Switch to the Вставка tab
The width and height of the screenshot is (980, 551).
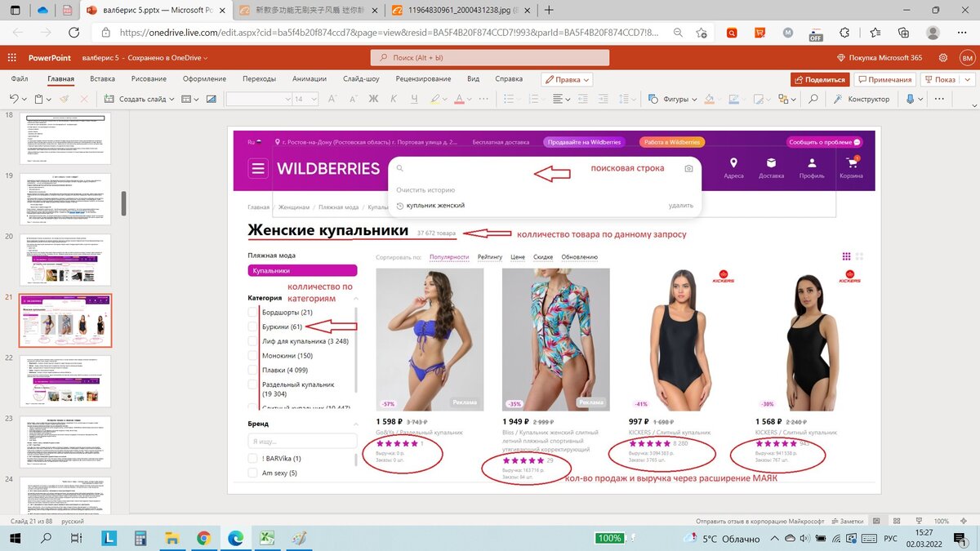[102, 79]
